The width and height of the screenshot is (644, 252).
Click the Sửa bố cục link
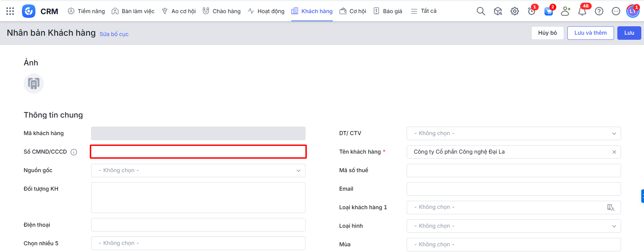tap(114, 34)
